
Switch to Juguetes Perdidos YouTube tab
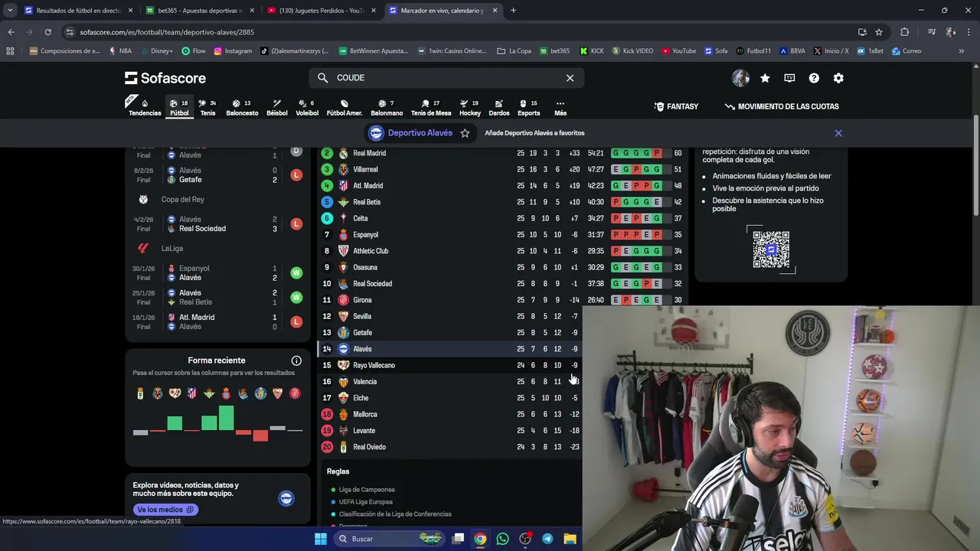coord(321,11)
